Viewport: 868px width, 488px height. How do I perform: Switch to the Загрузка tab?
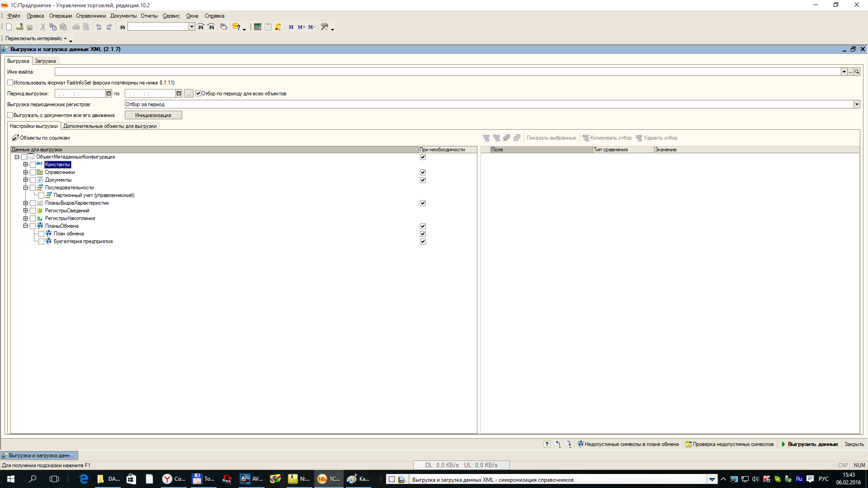(x=45, y=61)
